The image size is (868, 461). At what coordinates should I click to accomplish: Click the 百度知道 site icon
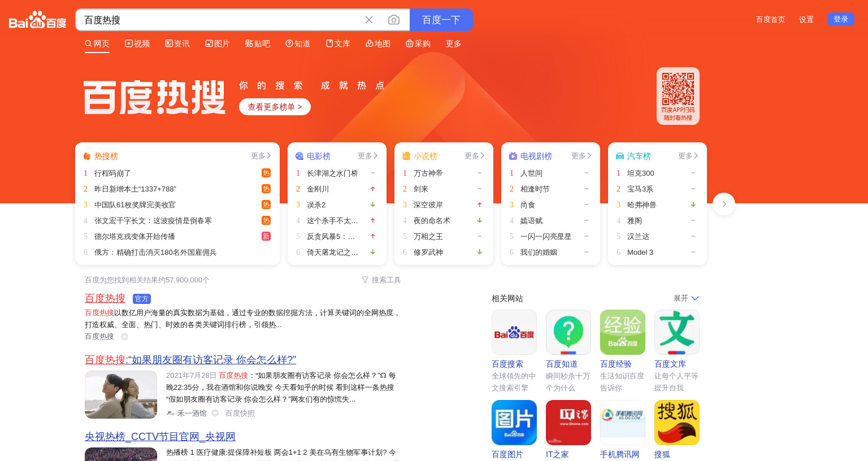(568, 332)
